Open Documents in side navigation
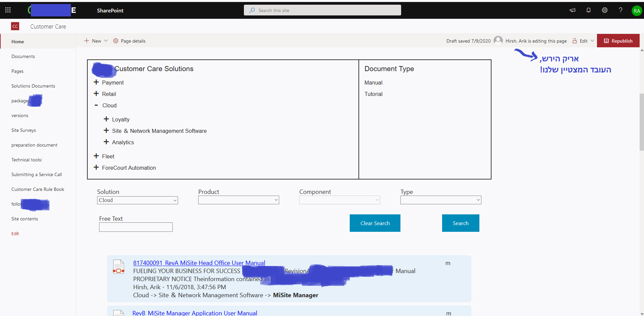644x316 pixels. tap(23, 56)
